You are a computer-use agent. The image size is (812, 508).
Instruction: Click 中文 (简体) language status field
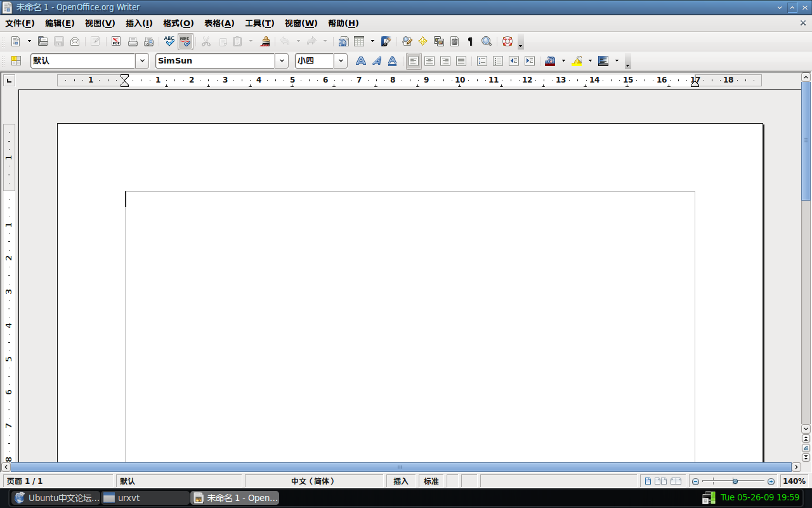click(x=313, y=481)
